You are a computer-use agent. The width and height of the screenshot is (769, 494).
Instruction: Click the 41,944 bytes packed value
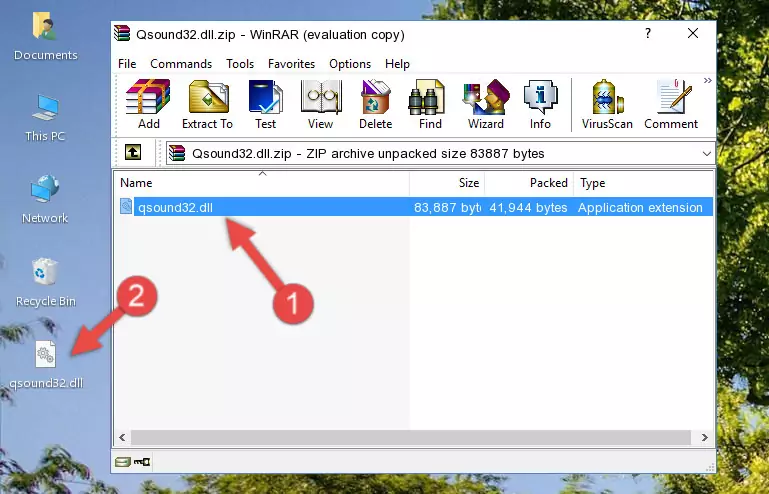click(x=528, y=208)
